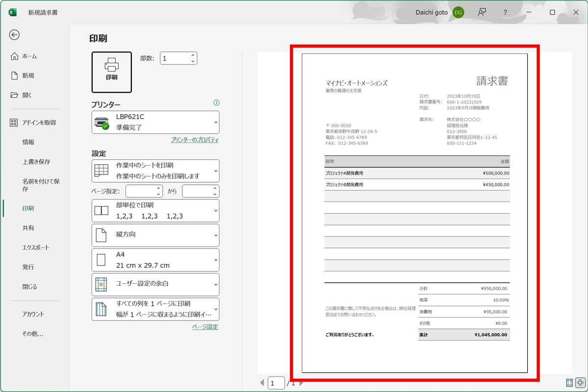This screenshot has width=588, height=392.
Task: Click the large Print (印刷) button
Action: click(x=112, y=72)
